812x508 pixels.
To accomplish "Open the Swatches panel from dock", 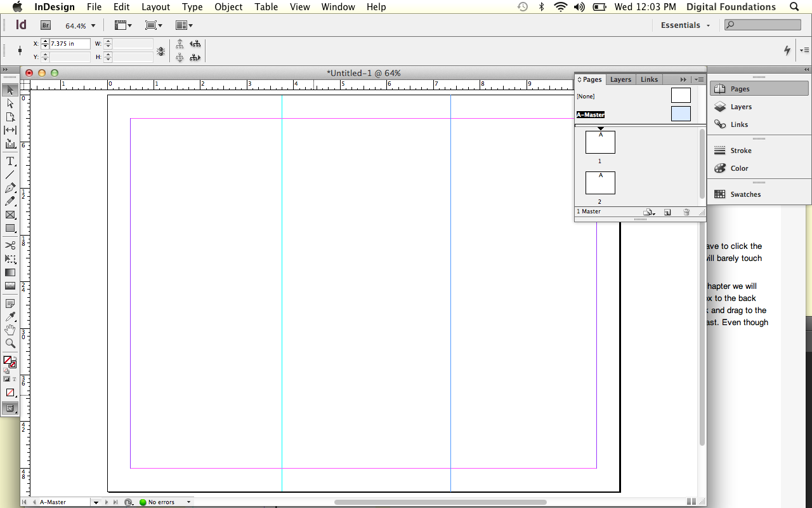I will (745, 194).
